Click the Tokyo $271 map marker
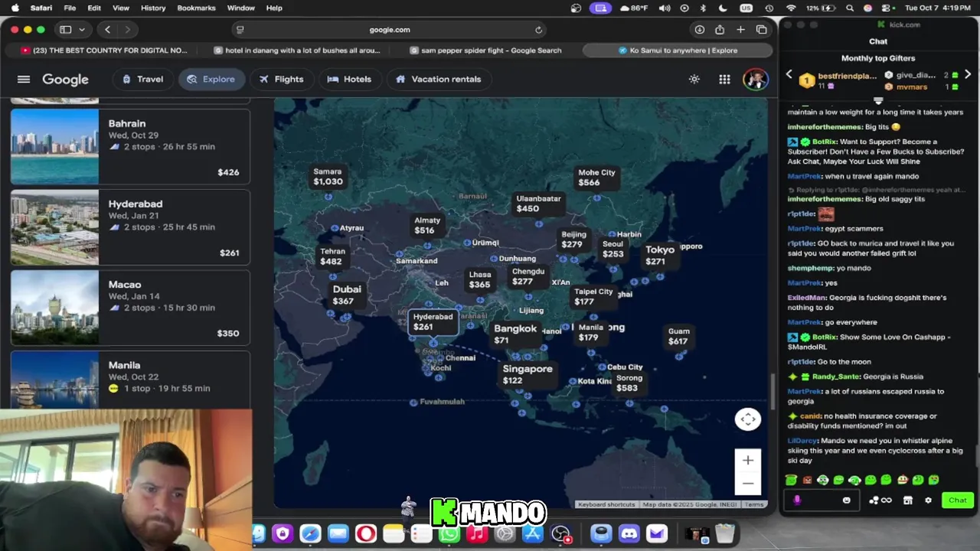Viewport: 980px width, 551px height. pyautogui.click(x=659, y=256)
